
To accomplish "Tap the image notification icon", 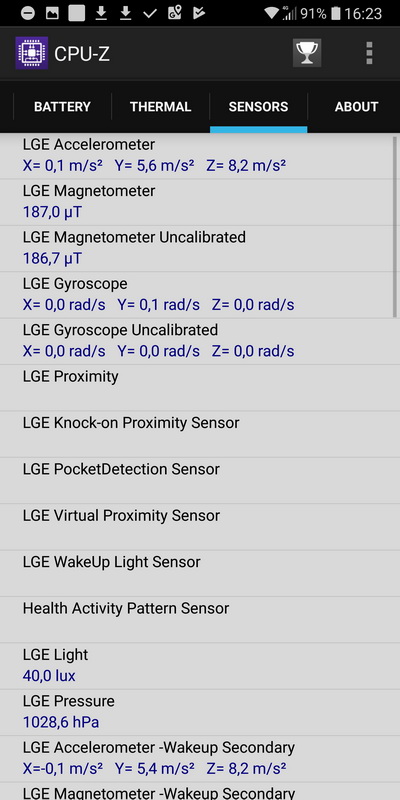I will tap(52, 13).
